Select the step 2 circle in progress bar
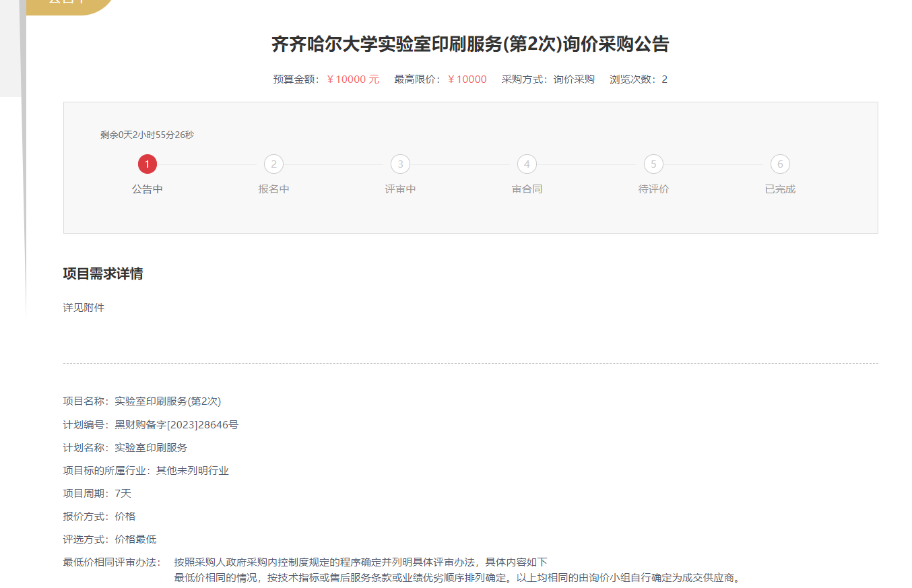The image size is (912, 588). pyautogui.click(x=273, y=164)
